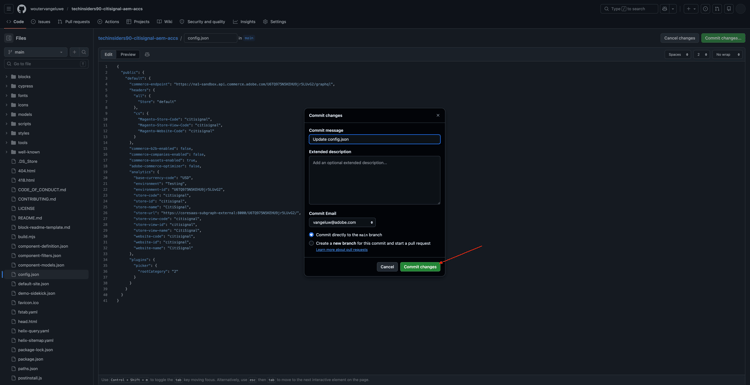The height and width of the screenshot is (385, 750).
Task: Expand the icons folder
Action: [x=23, y=105]
